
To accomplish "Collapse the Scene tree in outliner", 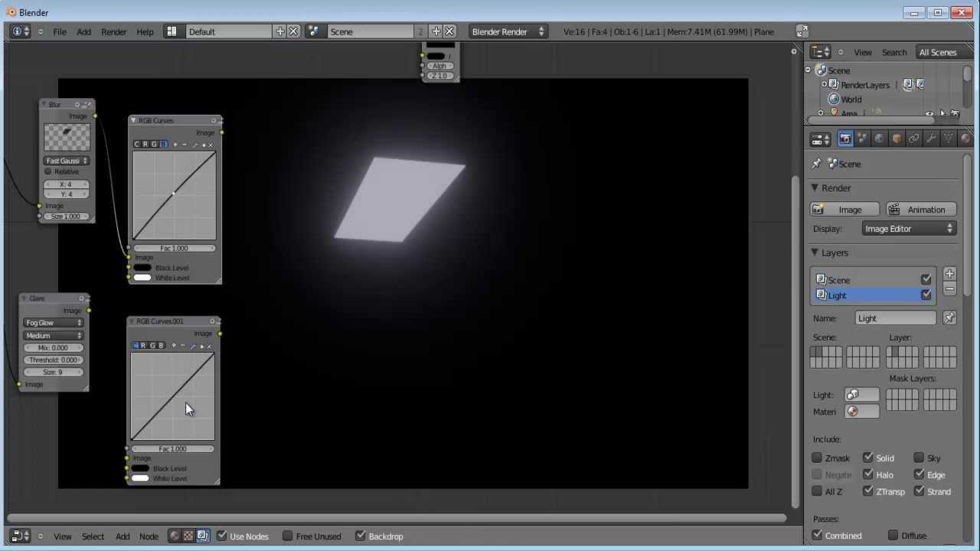I will (x=808, y=70).
